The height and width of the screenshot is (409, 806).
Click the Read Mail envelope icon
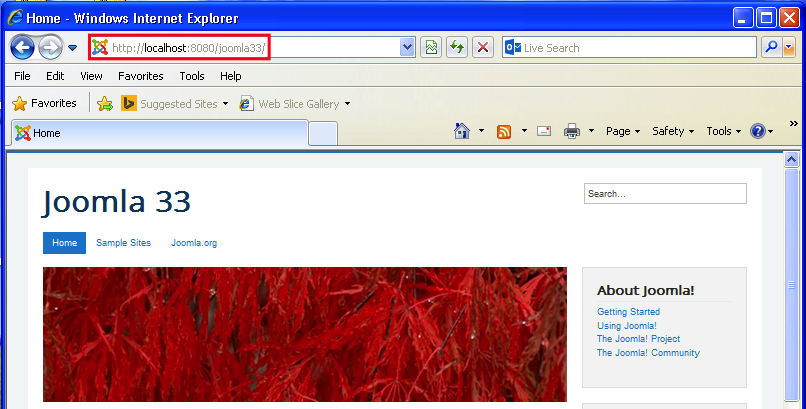[544, 131]
